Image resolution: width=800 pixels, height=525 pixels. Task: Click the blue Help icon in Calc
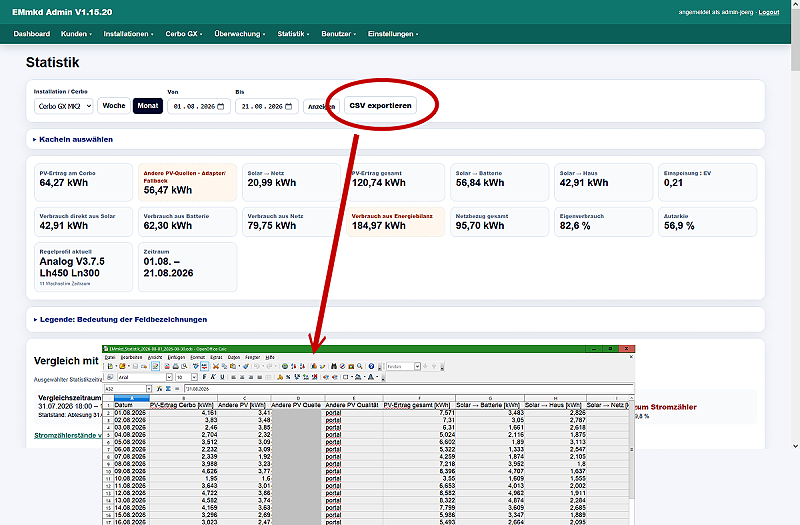371,366
